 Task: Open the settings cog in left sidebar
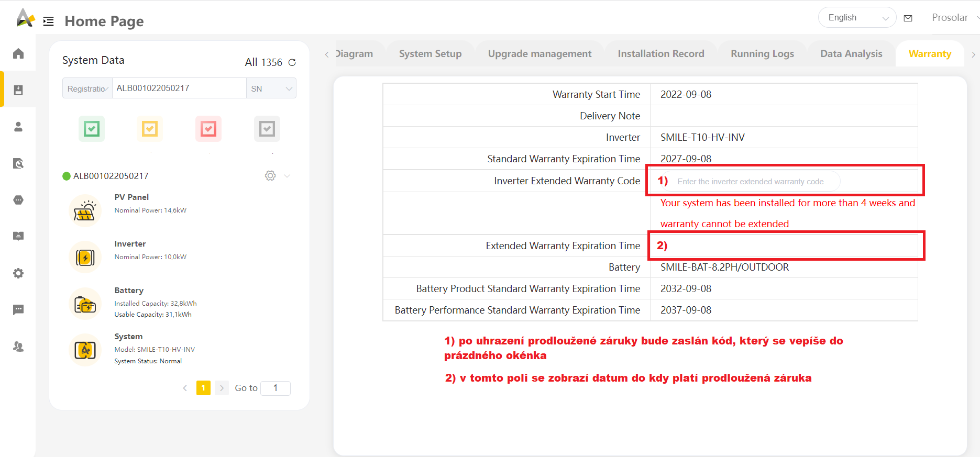click(18, 273)
